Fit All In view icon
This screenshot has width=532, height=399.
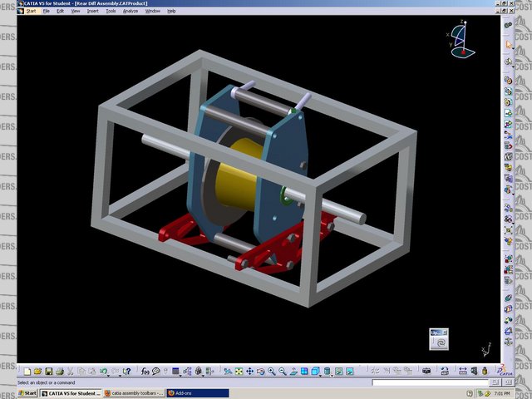coord(239,372)
